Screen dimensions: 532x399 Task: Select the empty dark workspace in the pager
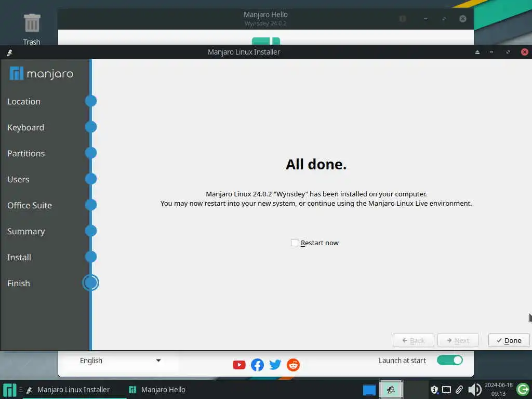pyautogui.click(x=416, y=390)
